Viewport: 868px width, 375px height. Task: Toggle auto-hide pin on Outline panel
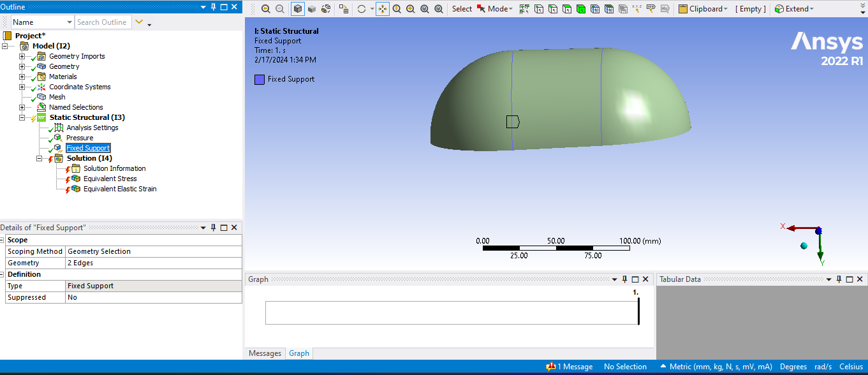(x=213, y=7)
